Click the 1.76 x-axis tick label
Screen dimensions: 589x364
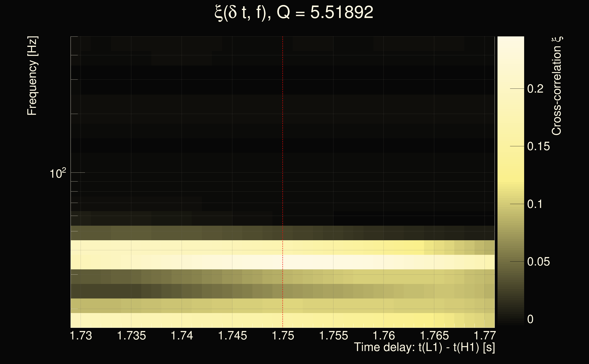click(x=384, y=336)
